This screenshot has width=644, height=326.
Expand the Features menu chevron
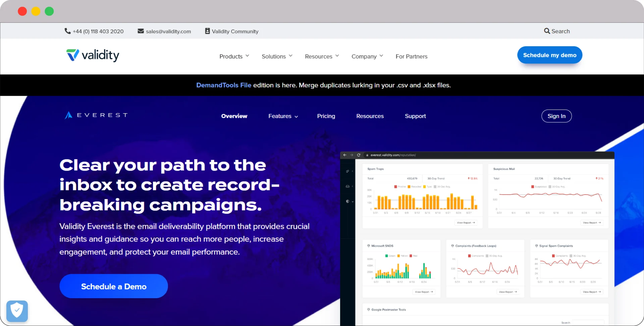[x=297, y=116]
